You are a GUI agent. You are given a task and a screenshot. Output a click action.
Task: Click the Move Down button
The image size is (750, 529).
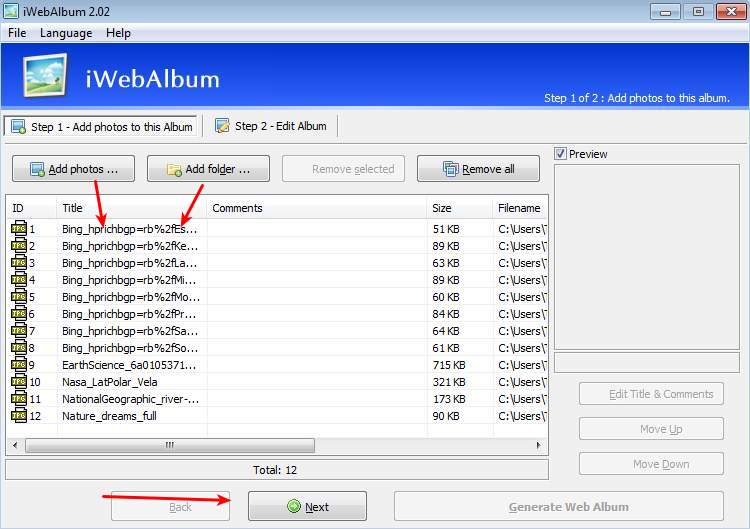(651, 464)
